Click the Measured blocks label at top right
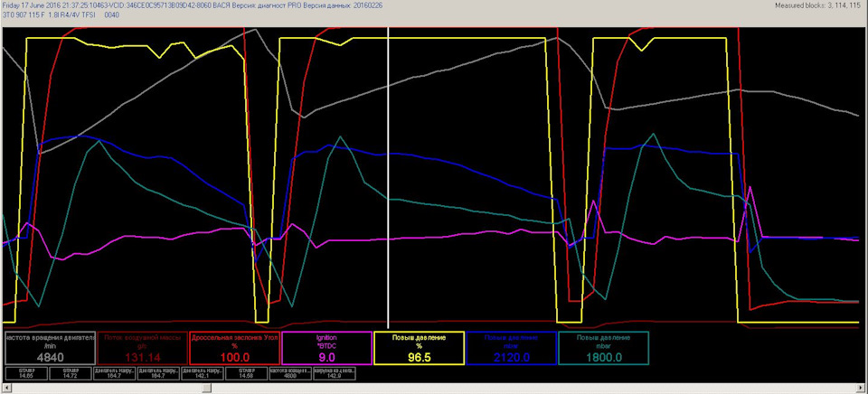 click(x=816, y=5)
